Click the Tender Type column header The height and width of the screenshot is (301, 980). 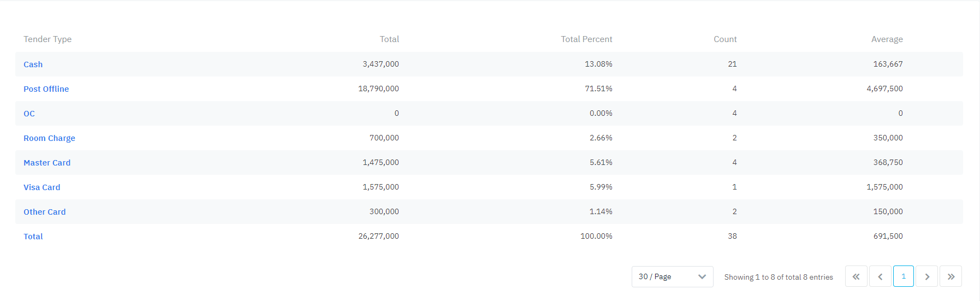click(x=47, y=39)
